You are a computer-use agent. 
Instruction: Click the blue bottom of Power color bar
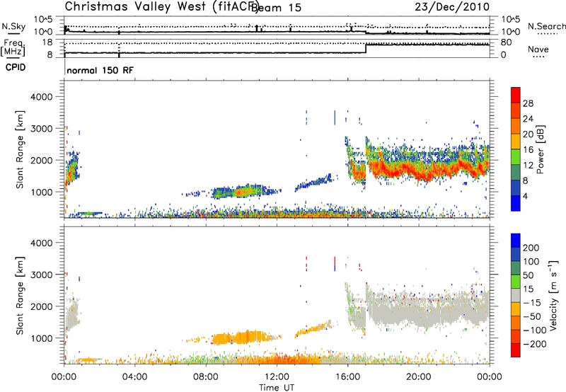(516, 203)
